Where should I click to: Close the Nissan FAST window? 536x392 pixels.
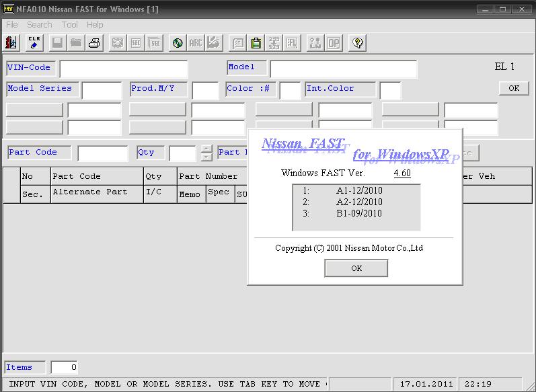[522, 9]
